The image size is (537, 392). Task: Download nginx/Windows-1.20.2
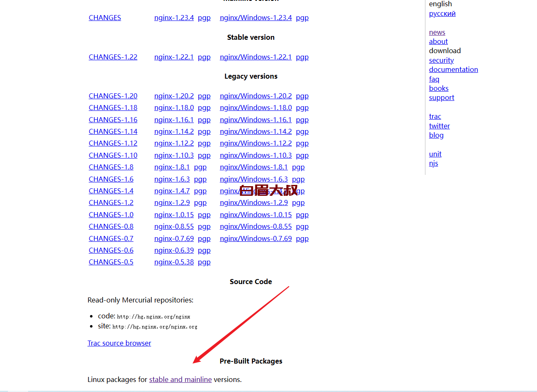pos(256,96)
